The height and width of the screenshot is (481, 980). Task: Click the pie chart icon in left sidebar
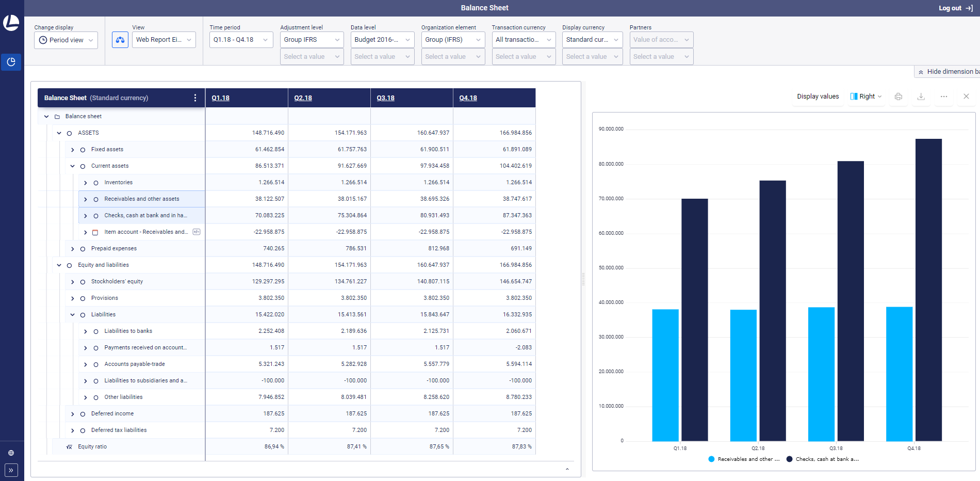(x=11, y=62)
